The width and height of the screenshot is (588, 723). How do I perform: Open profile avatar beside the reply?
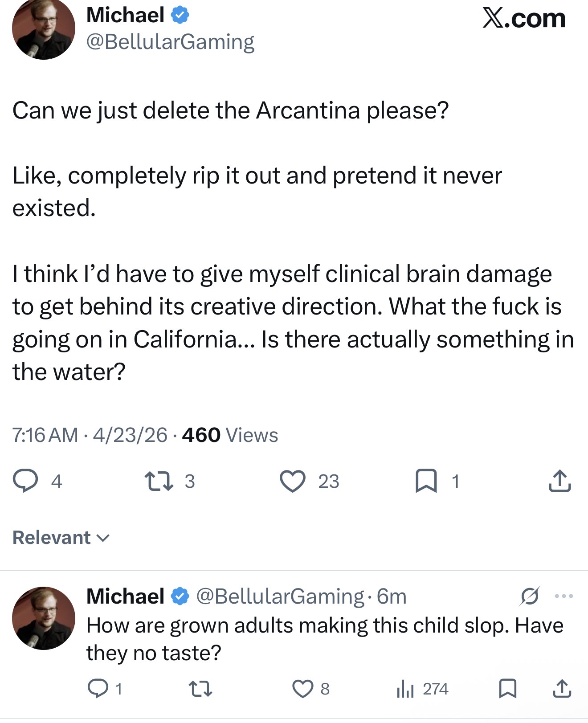tap(44, 618)
